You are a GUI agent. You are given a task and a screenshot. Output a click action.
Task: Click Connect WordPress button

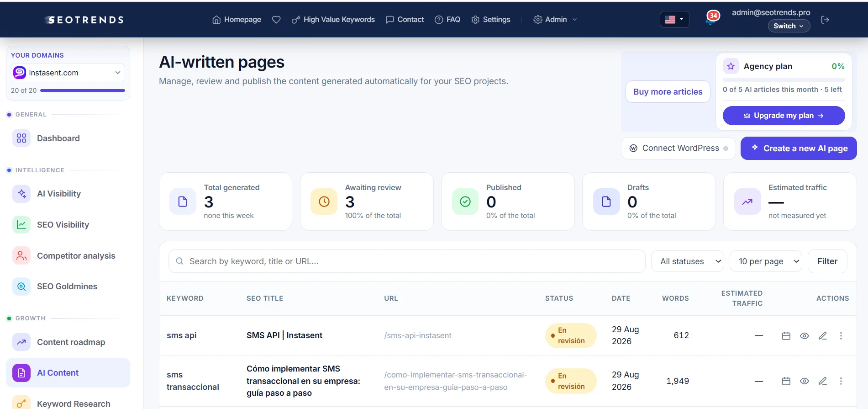coord(679,149)
